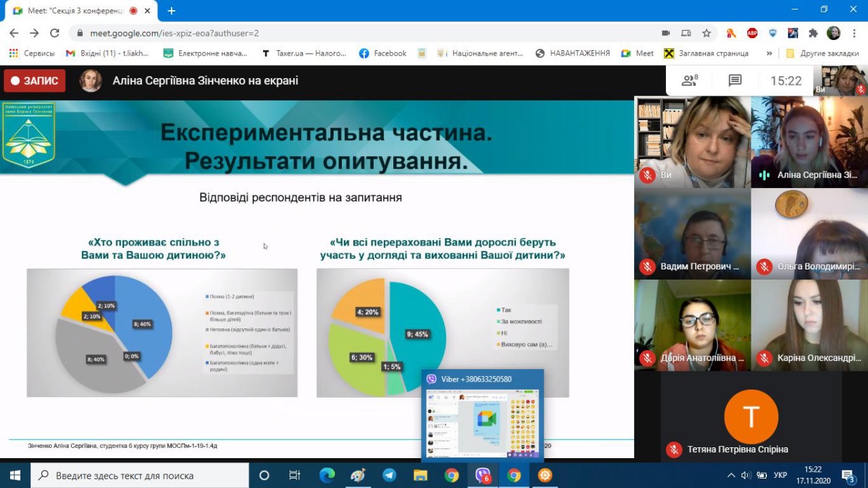Image resolution: width=868 pixels, height=488 pixels.
Task: Open a new browser tab
Action: (172, 11)
